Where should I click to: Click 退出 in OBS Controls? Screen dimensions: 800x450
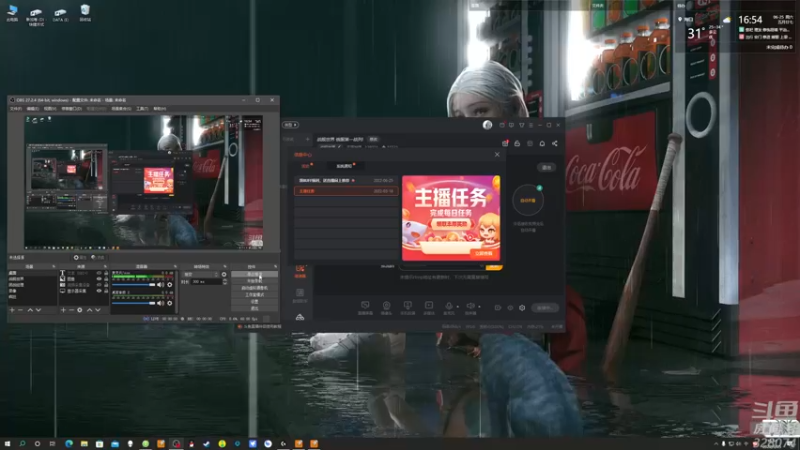254,308
